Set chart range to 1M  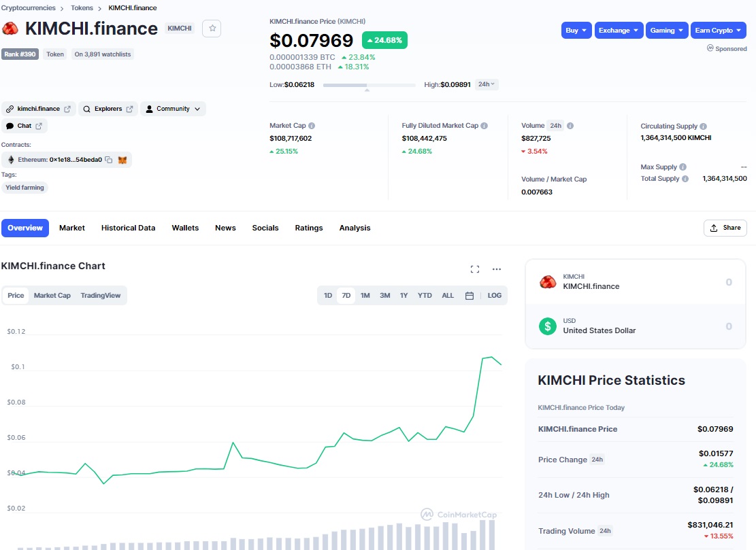click(365, 296)
